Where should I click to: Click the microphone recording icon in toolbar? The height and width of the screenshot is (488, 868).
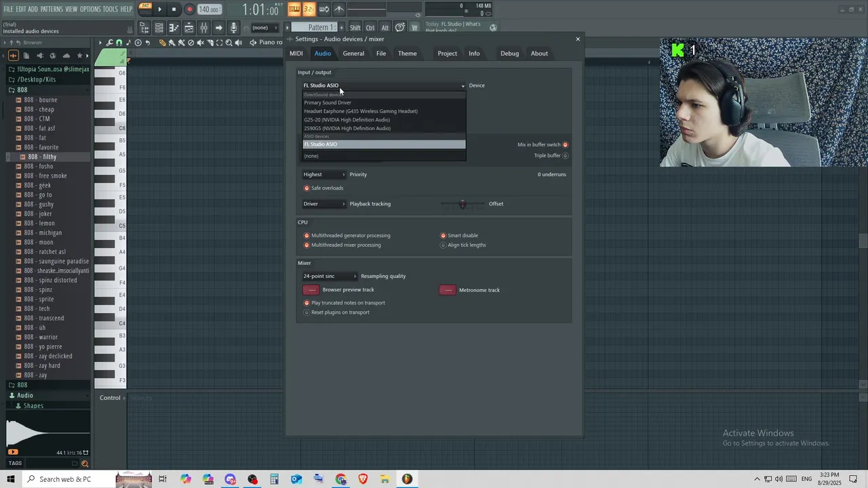pyautogui.click(x=233, y=28)
